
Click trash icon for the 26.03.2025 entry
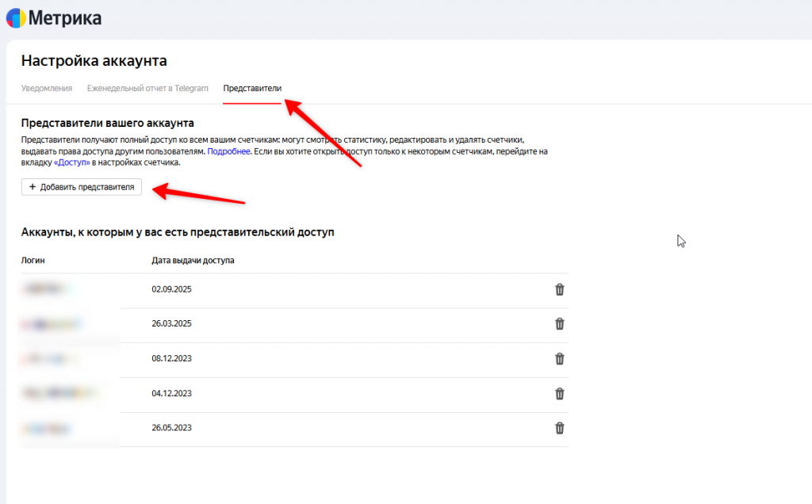pyautogui.click(x=559, y=323)
